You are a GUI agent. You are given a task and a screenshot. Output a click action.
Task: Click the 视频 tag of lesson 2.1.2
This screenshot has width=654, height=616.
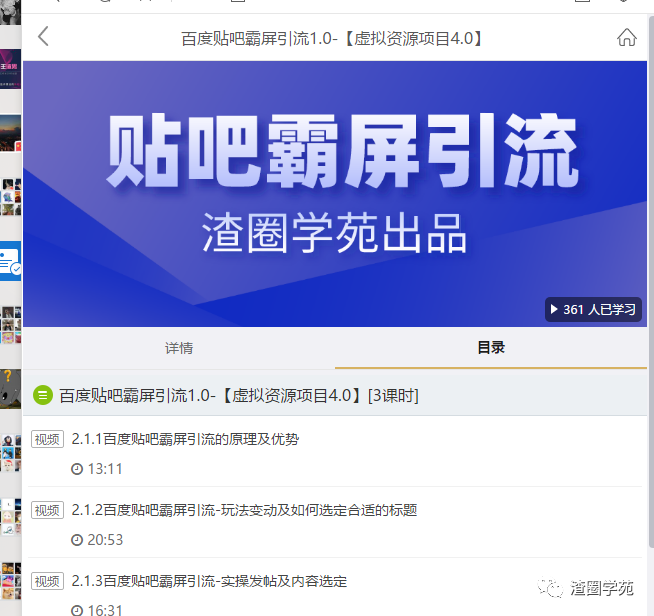pyautogui.click(x=48, y=510)
